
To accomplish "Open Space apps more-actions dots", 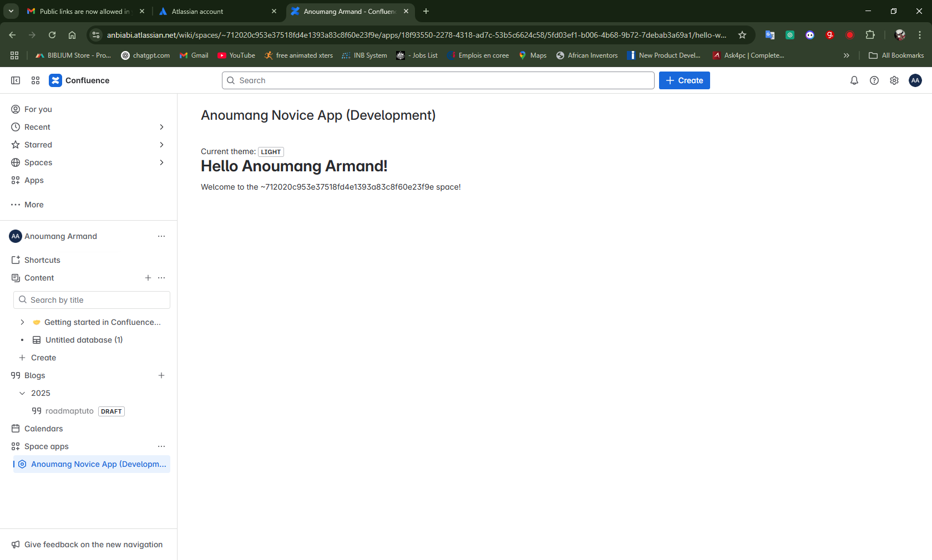I will point(161,446).
